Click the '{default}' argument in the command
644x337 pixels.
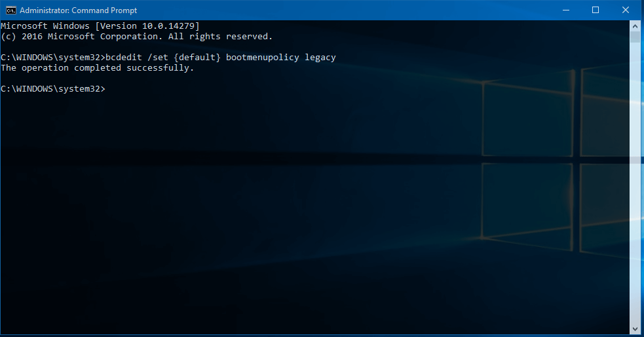click(x=197, y=58)
